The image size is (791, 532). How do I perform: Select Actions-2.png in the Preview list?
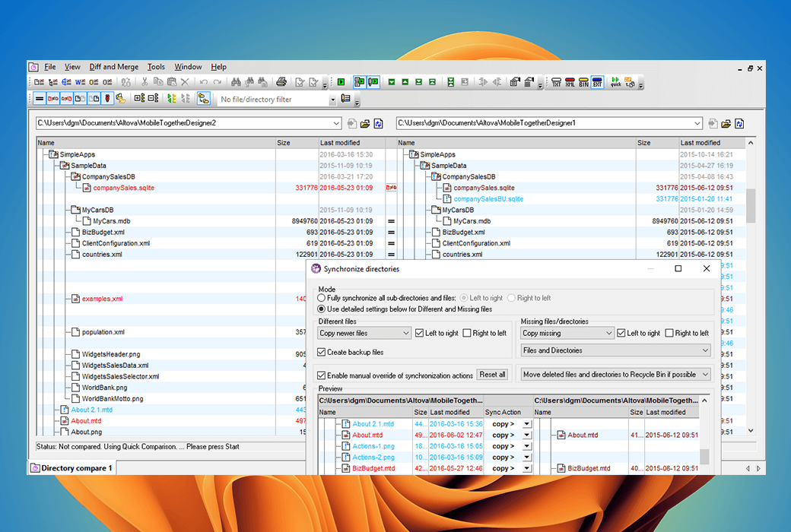click(x=373, y=458)
